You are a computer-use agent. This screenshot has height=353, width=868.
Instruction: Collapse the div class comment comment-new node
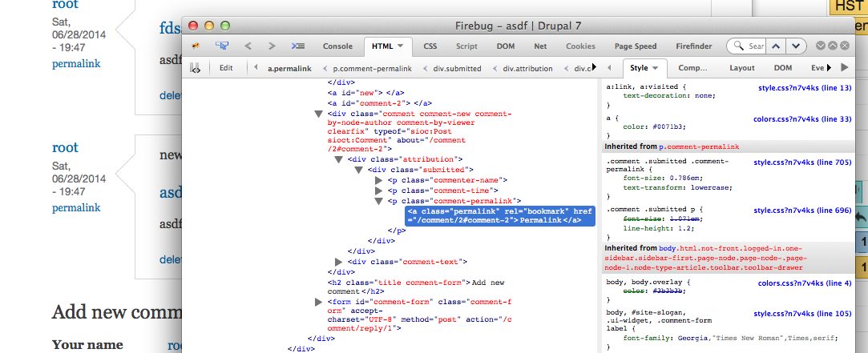coord(318,114)
